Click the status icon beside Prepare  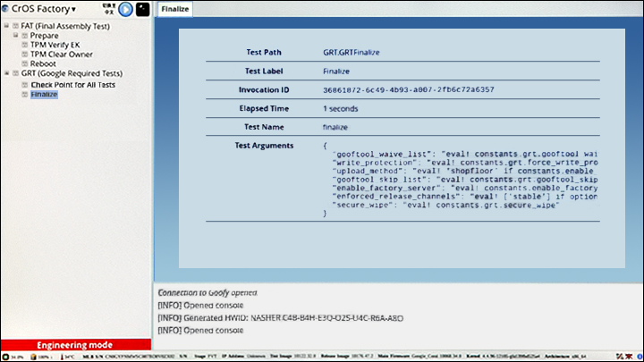coord(25,36)
